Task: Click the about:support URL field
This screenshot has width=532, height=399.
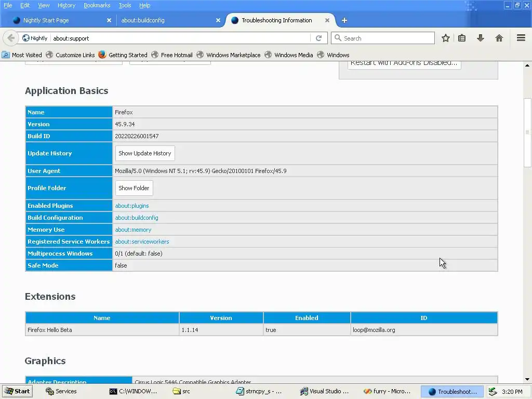Action: [181, 38]
